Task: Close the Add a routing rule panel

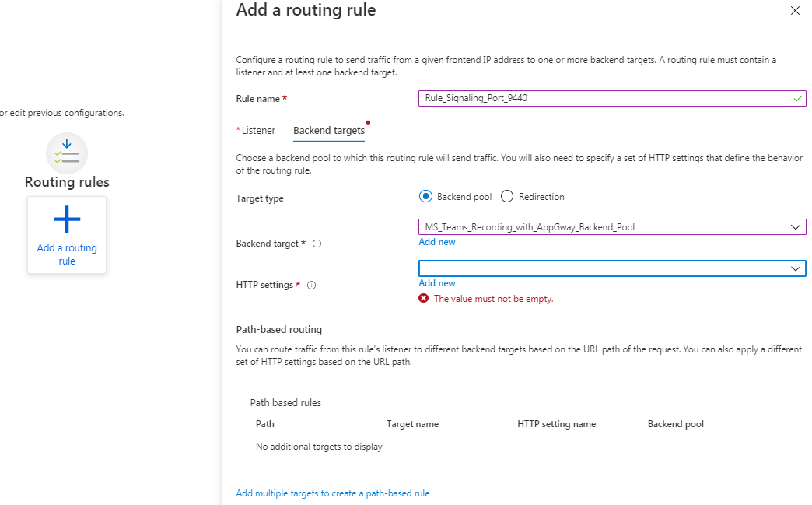Action: coord(795,11)
